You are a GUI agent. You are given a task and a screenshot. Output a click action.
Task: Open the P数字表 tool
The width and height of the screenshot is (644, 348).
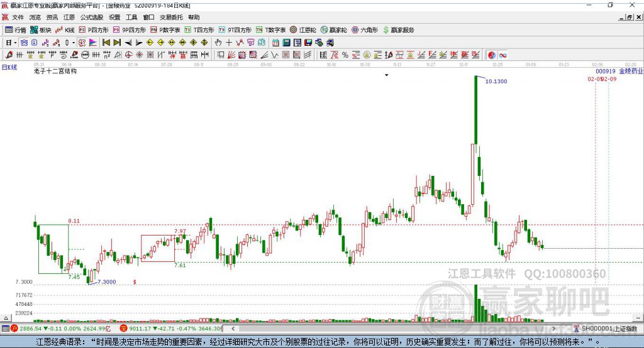click(x=165, y=30)
